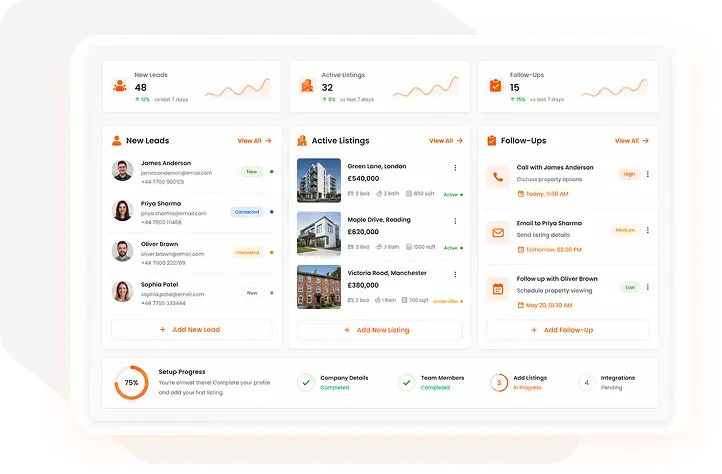Click the 75% setup progress ring

pyautogui.click(x=131, y=382)
